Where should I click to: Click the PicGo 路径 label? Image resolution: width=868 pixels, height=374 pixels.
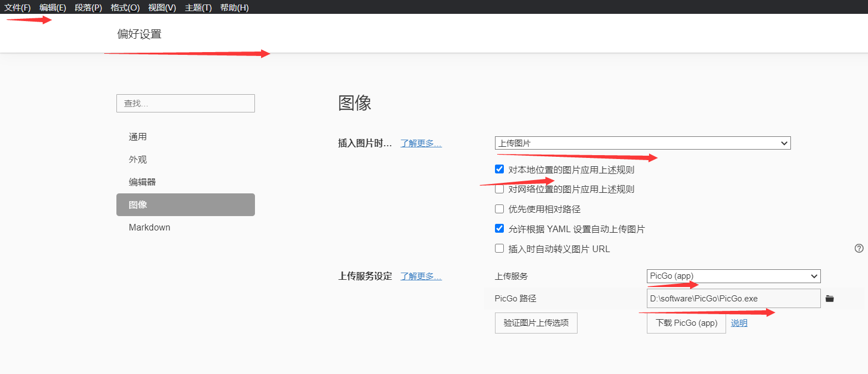pos(515,299)
